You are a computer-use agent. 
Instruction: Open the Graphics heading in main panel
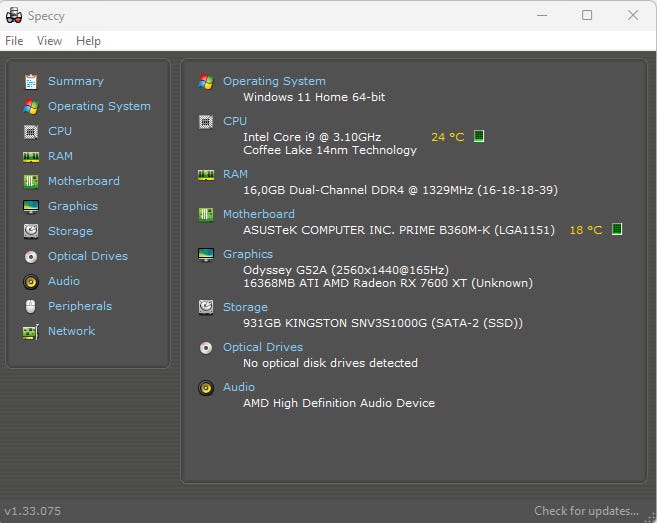coord(248,254)
